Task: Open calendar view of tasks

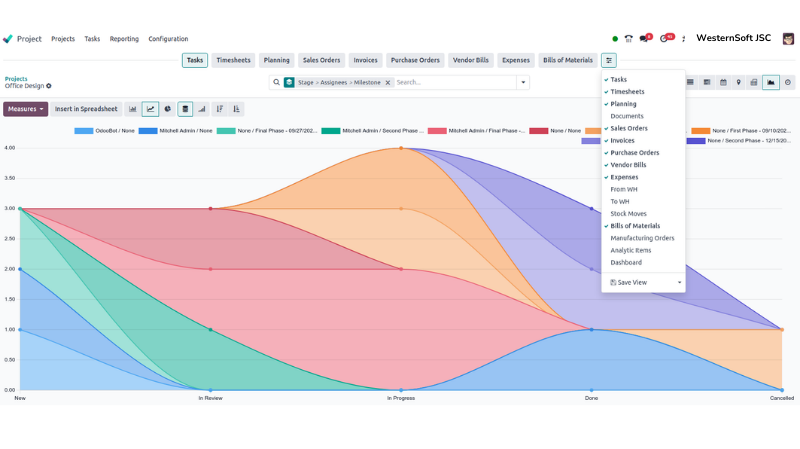Action: [x=723, y=83]
